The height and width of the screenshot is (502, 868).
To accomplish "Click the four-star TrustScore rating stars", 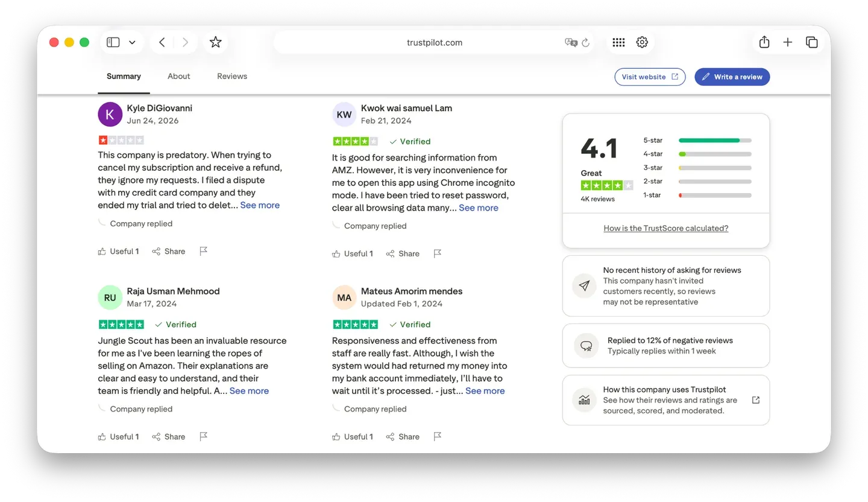I will pyautogui.click(x=607, y=185).
